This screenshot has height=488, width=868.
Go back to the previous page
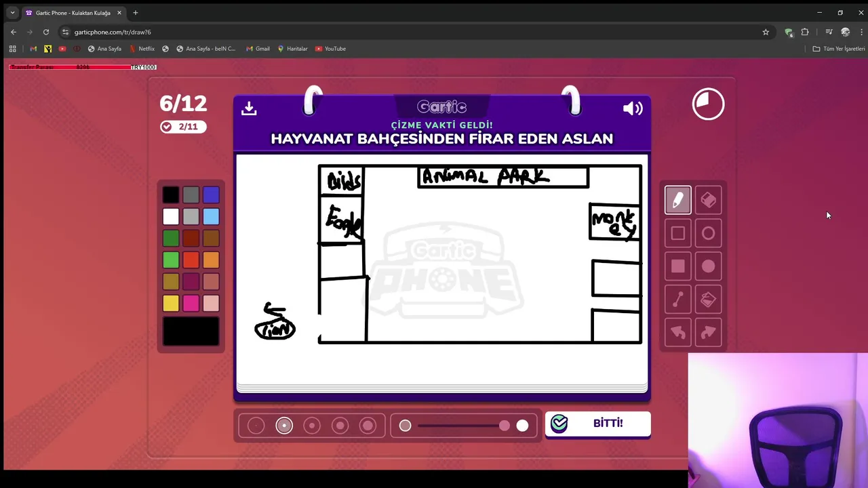click(14, 32)
